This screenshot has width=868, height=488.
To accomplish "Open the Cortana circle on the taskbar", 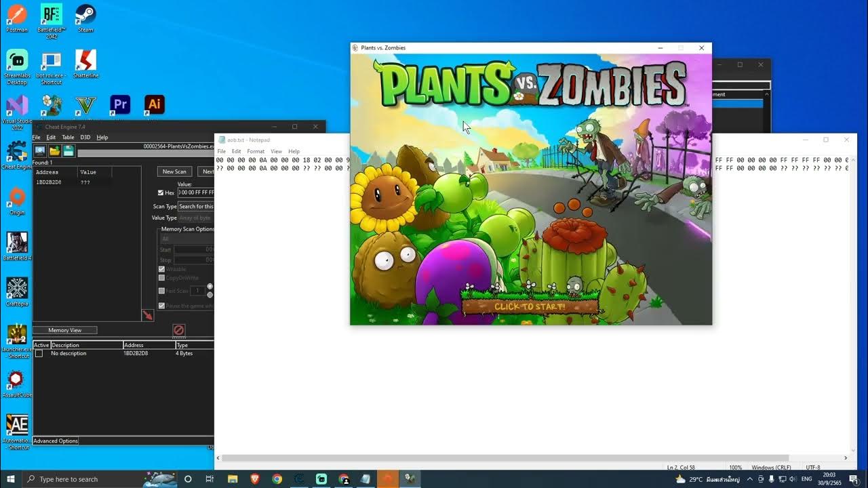I will [188, 479].
